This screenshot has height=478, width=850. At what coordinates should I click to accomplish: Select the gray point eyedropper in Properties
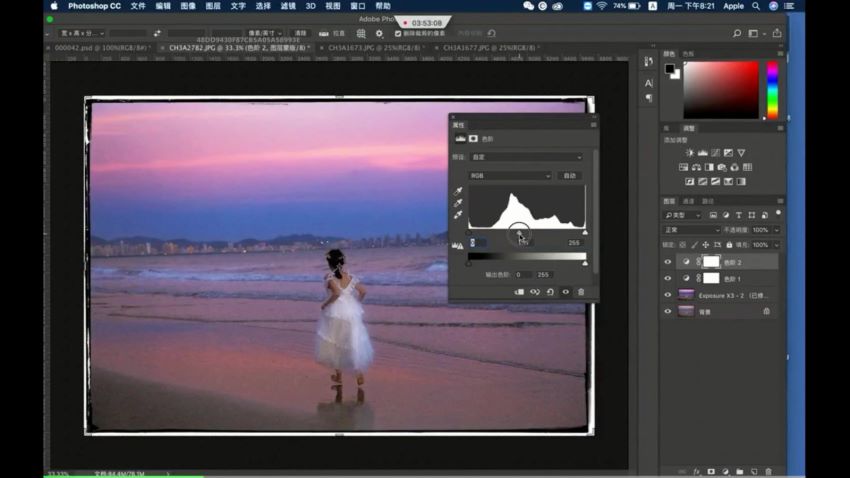tap(458, 203)
